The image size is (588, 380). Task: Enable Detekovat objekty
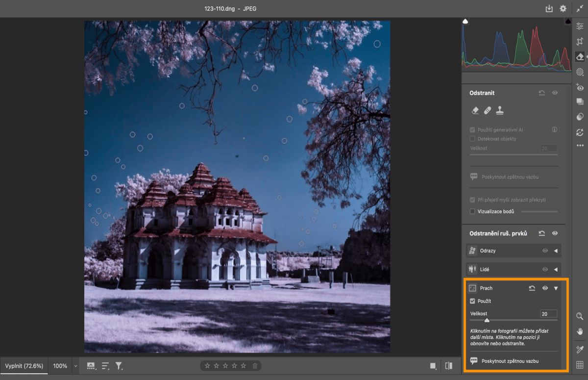[x=472, y=139]
